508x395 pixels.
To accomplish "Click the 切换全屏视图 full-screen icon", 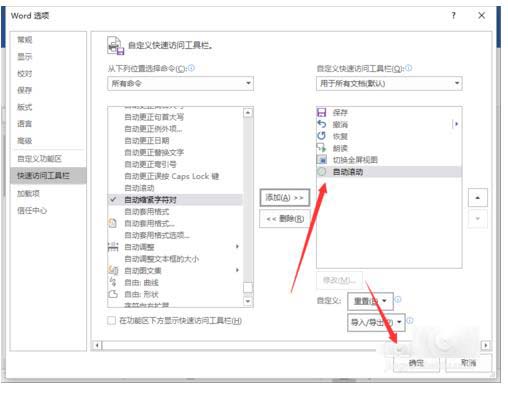I will pos(322,160).
